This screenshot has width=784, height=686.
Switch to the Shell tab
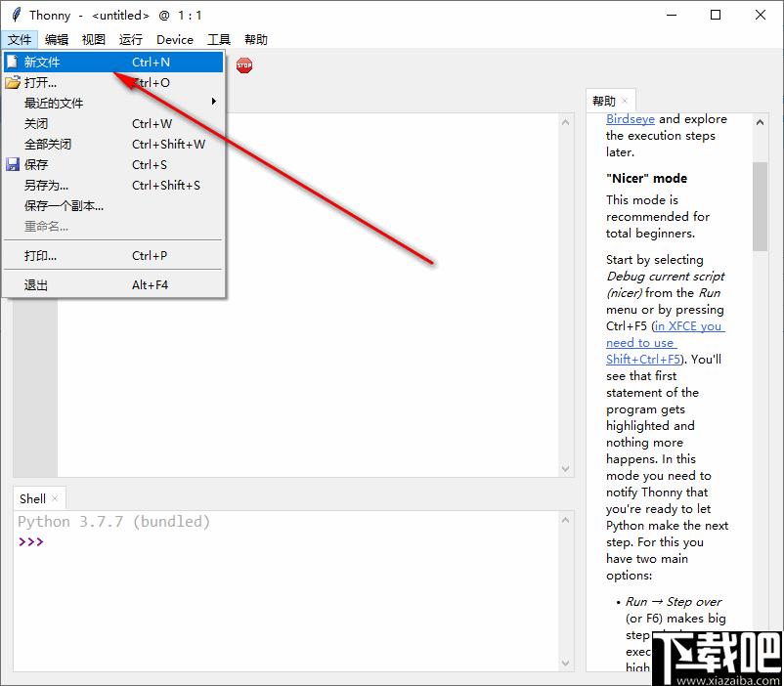(32, 498)
